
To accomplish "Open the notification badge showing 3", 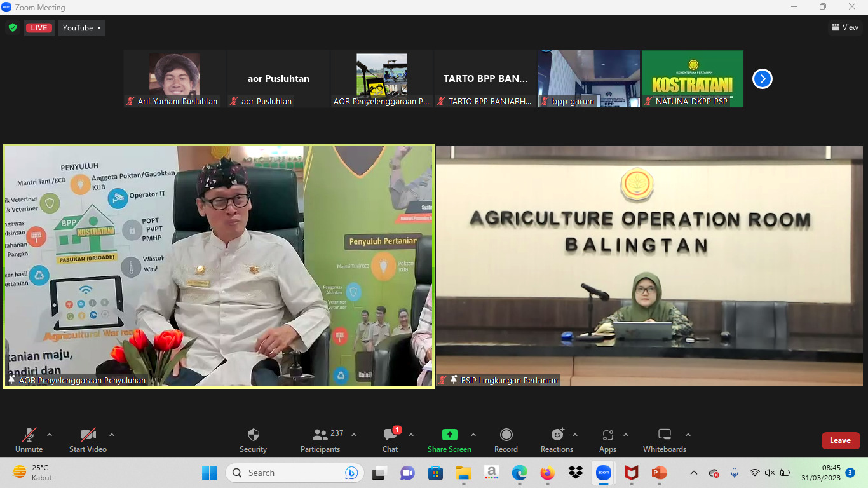I will click(x=850, y=473).
